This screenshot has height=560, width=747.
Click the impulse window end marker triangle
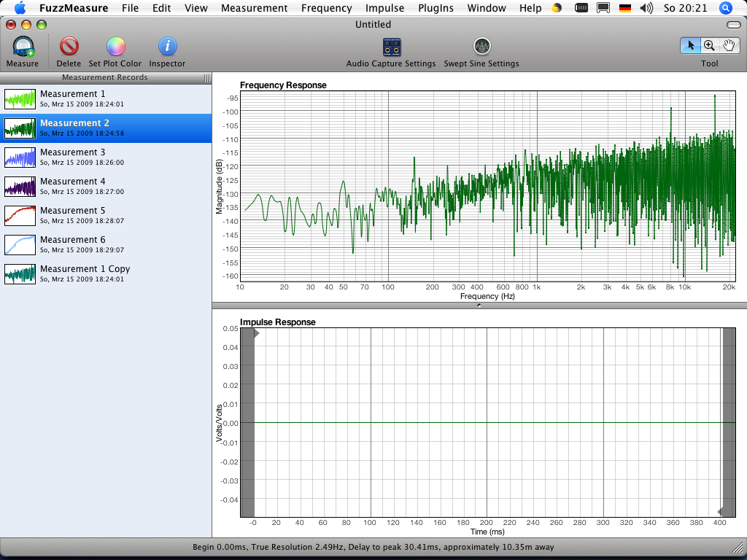[720, 512]
